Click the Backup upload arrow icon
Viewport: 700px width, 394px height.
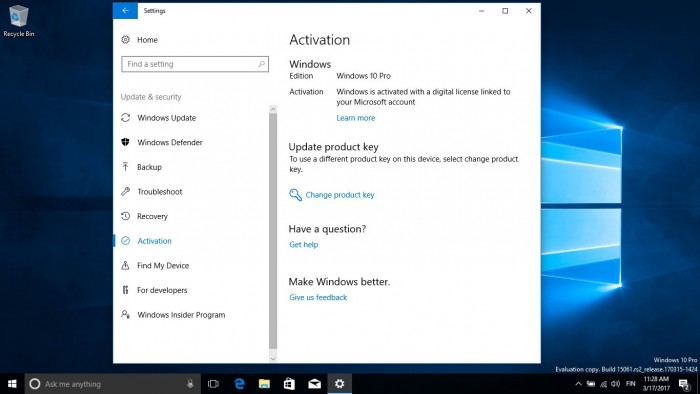click(x=125, y=167)
